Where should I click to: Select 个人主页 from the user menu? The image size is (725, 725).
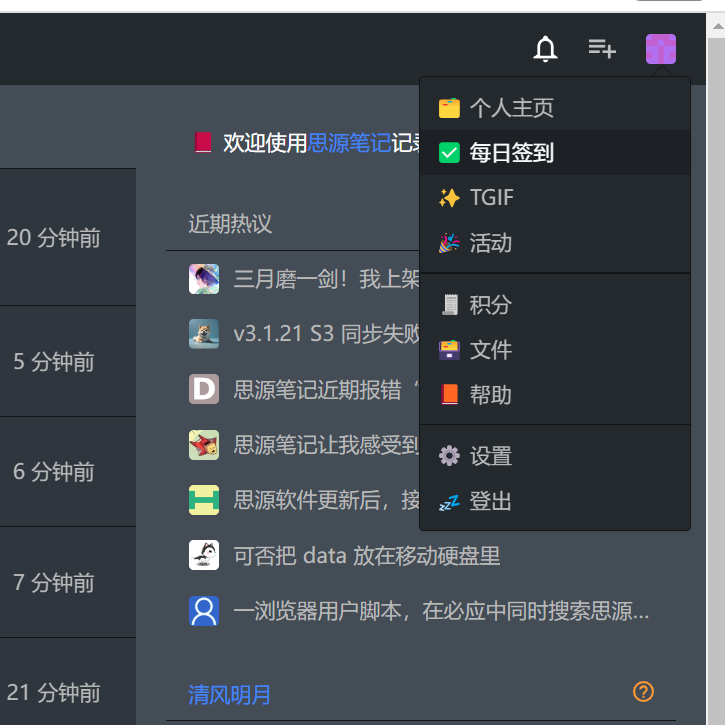pos(555,108)
